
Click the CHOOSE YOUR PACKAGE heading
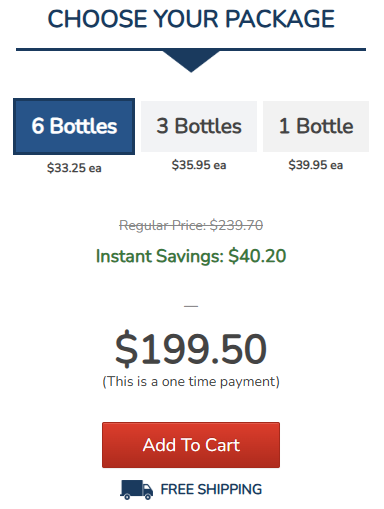191,19
